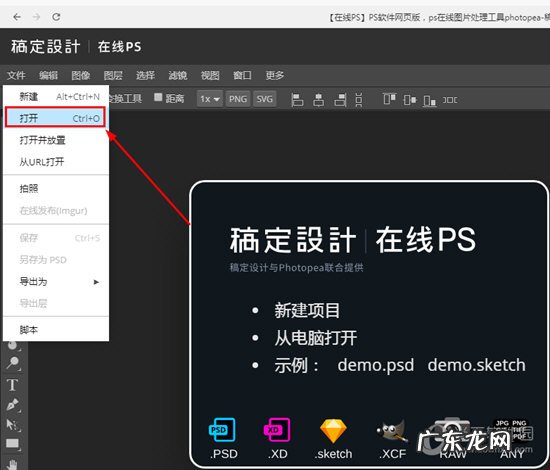550x470 pixels.
Task: Open the demo.sketch example link
Action: click(x=476, y=365)
